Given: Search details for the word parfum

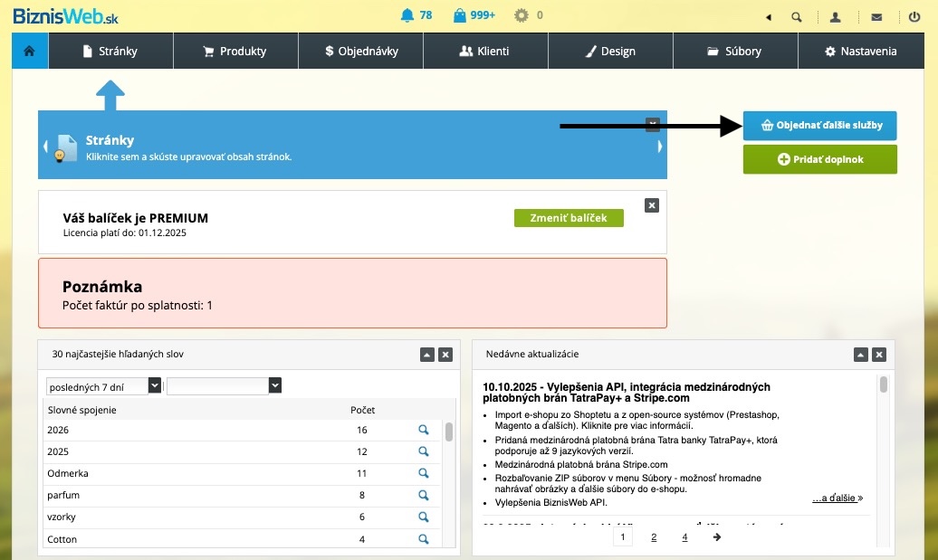Looking at the screenshot, I should (x=423, y=495).
